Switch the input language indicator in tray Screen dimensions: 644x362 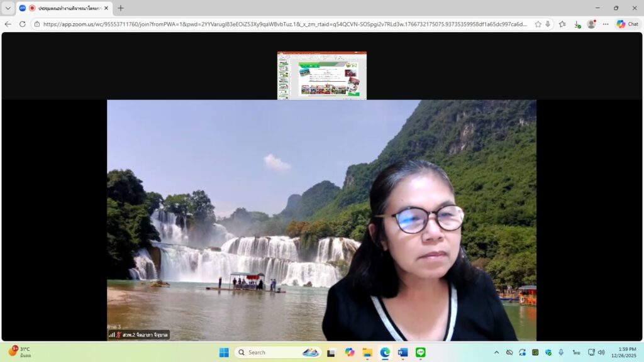[576, 353]
